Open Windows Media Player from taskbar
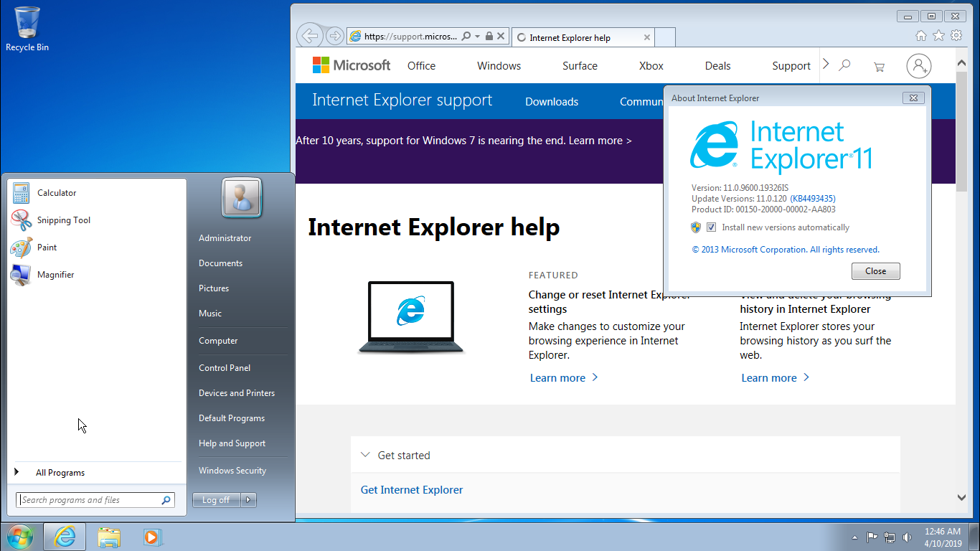Image resolution: width=980 pixels, height=551 pixels. click(152, 537)
